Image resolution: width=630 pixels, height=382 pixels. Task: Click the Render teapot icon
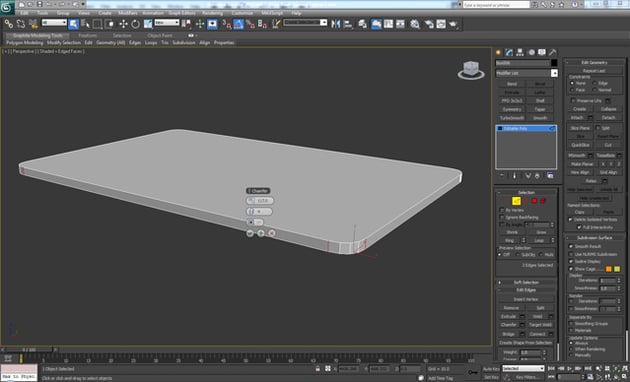click(x=453, y=24)
